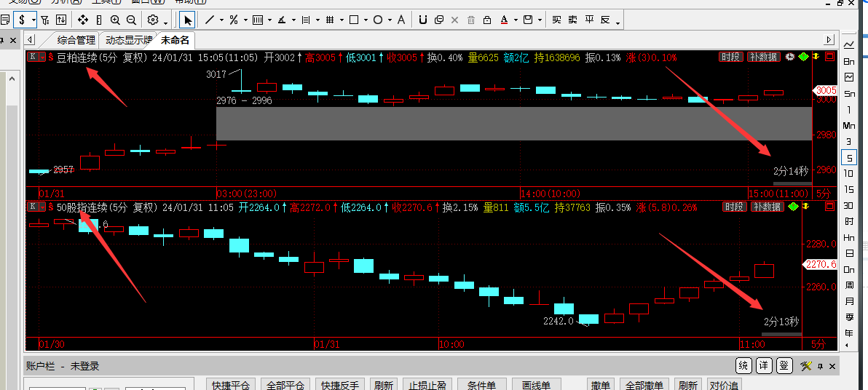868x390 pixels.
Task: Toggle the K button on 豆粕连续 chart
Action: [33, 57]
